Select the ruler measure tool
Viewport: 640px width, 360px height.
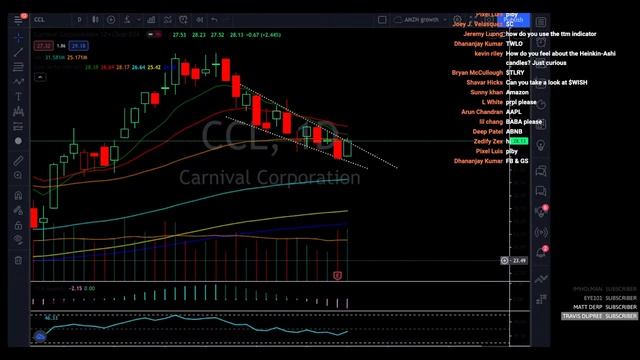[18, 161]
